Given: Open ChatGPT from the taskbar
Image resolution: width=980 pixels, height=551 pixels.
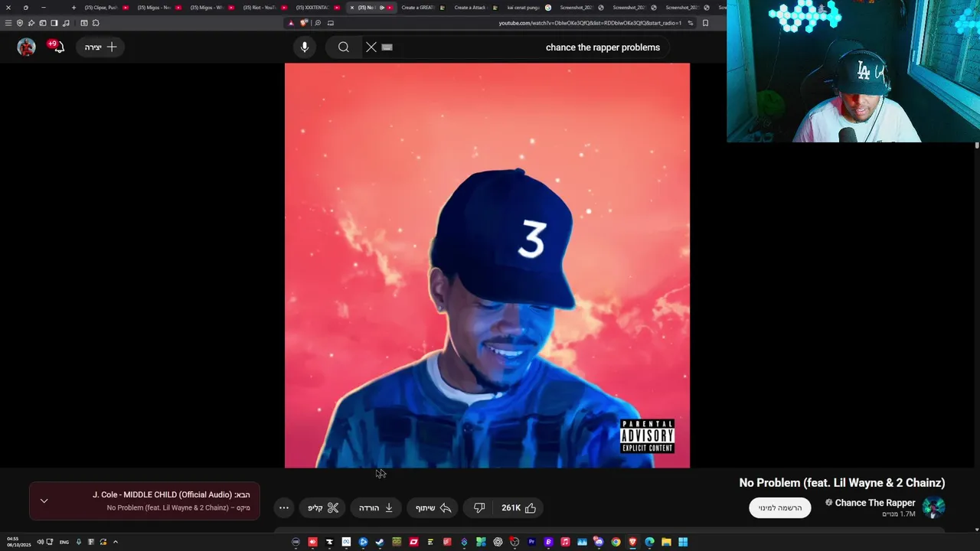Looking at the screenshot, I should [498, 542].
